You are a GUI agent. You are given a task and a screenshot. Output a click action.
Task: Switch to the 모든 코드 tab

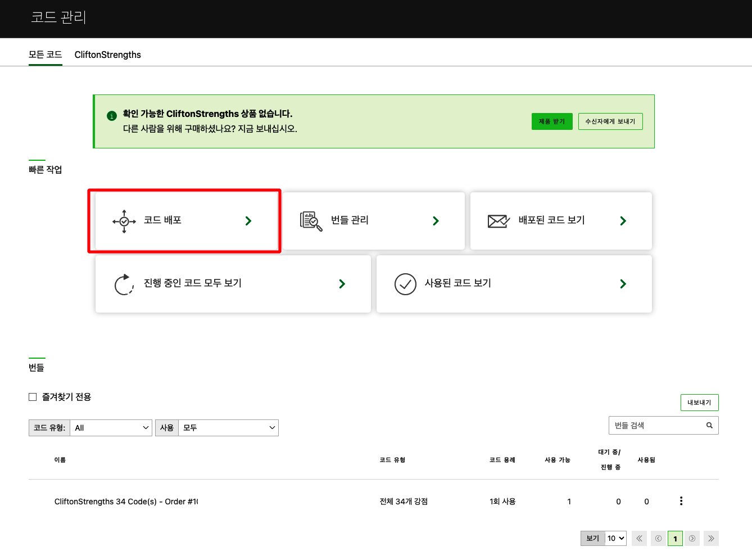coord(46,55)
